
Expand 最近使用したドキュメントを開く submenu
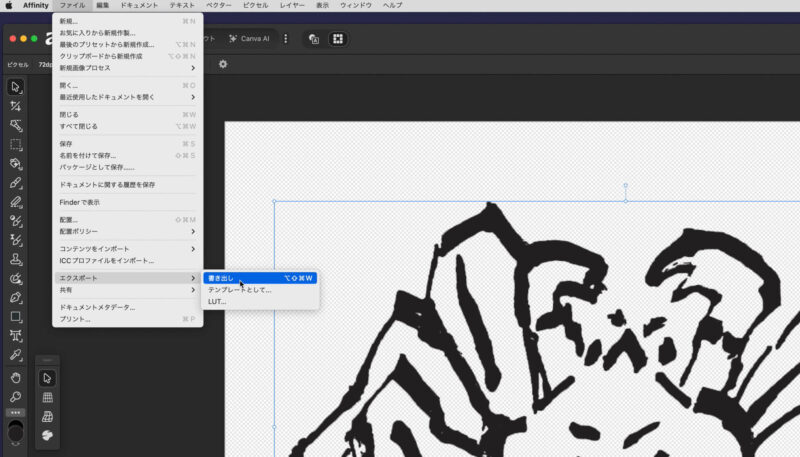tap(128, 97)
